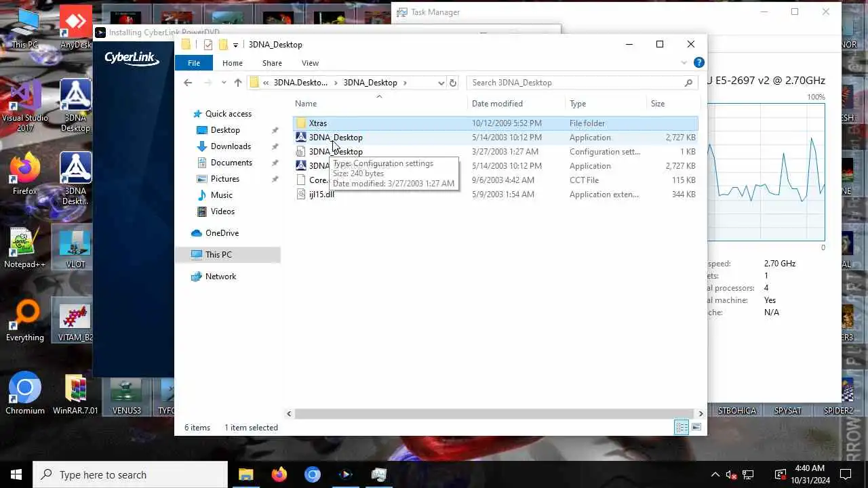Refresh the 3DNA_Desktop folder view
Viewport: 868px width, 488px height.
[x=453, y=83]
